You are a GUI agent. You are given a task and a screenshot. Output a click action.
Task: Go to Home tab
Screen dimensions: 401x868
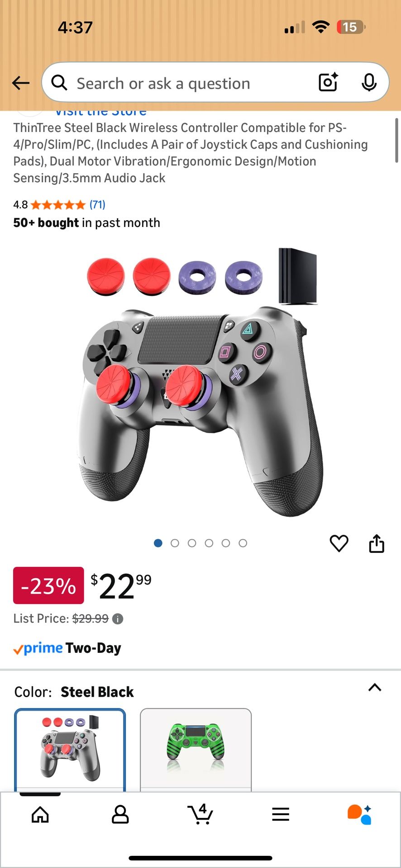coord(40,815)
